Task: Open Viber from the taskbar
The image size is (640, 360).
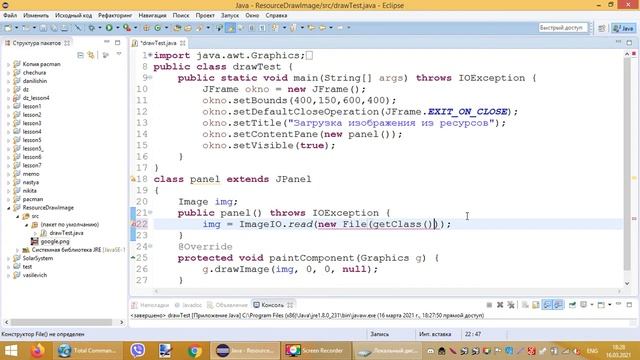Action: point(138,351)
